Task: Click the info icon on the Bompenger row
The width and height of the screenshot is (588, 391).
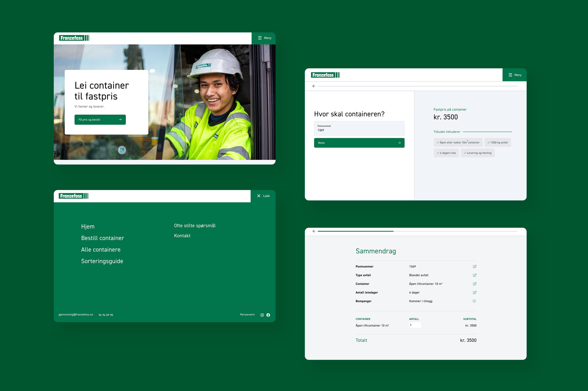Action: [474, 301]
